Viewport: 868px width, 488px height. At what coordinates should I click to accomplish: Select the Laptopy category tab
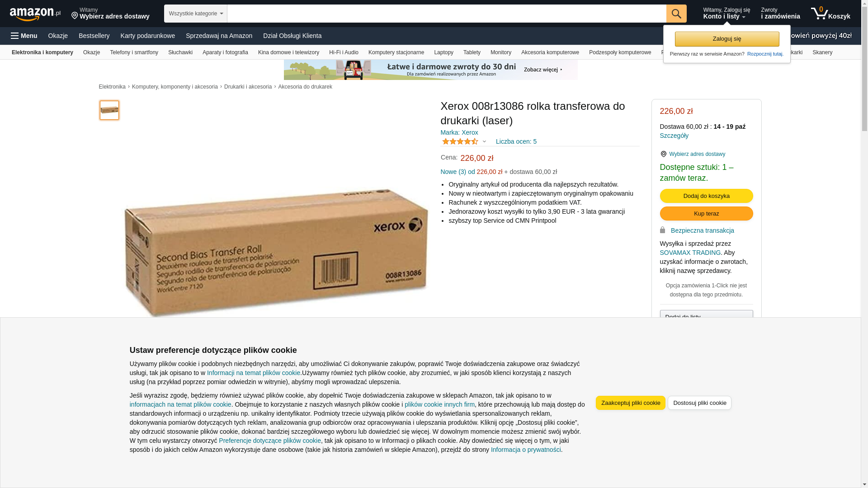click(443, 52)
